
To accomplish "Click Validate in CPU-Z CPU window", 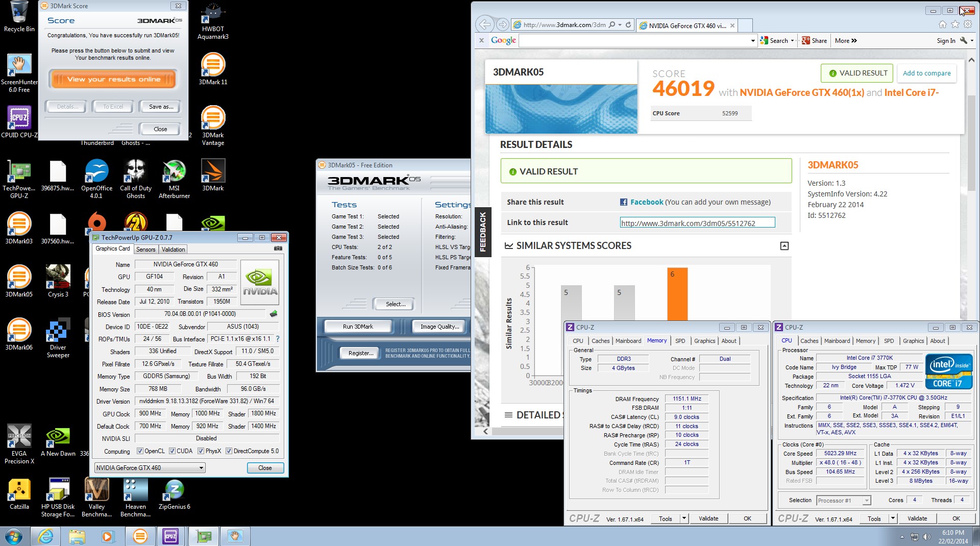I will click(x=917, y=518).
